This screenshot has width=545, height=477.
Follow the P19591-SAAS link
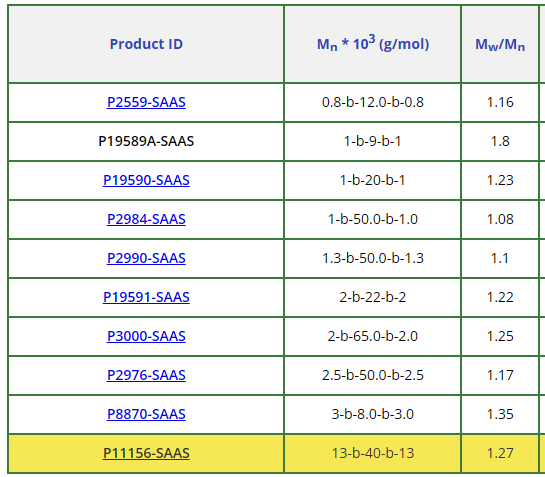[146, 297]
